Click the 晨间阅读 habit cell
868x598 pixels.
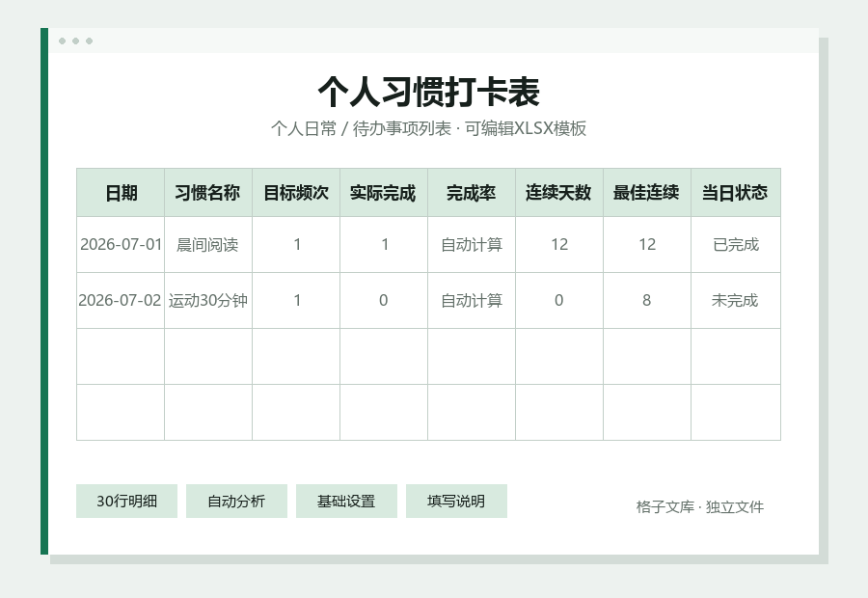[x=208, y=245]
